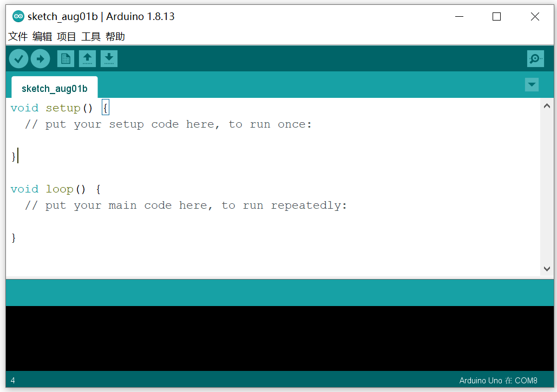
Task: Open the tab options dropdown arrow
Action: point(532,85)
